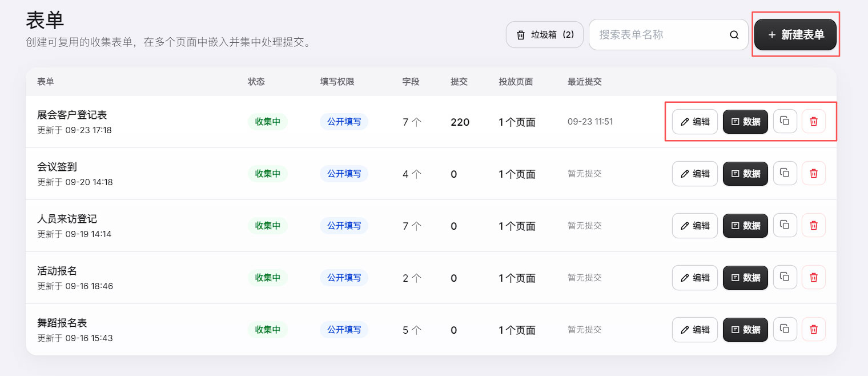Screen dimensions: 868x376
Task: Edit the 会议签到 form
Action: 695,174
